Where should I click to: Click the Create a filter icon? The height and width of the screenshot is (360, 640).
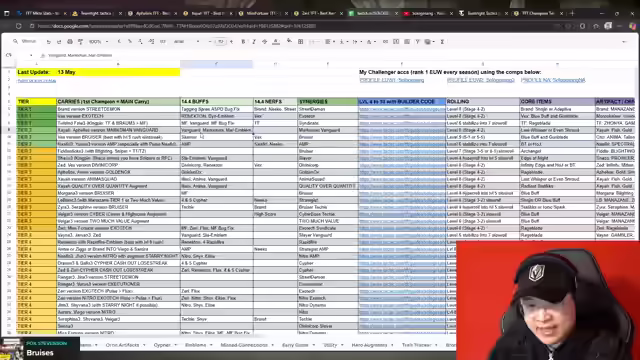pos(418,42)
